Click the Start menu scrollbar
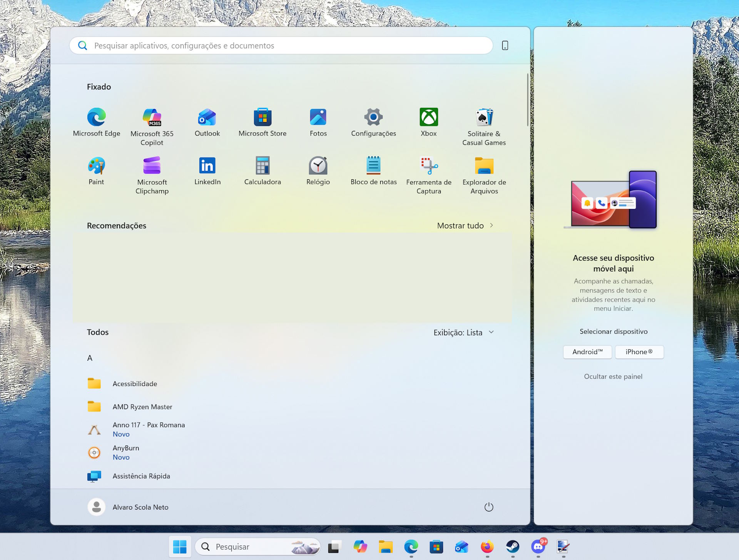Image resolution: width=739 pixels, height=560 pixels. [x=528, y=100]
